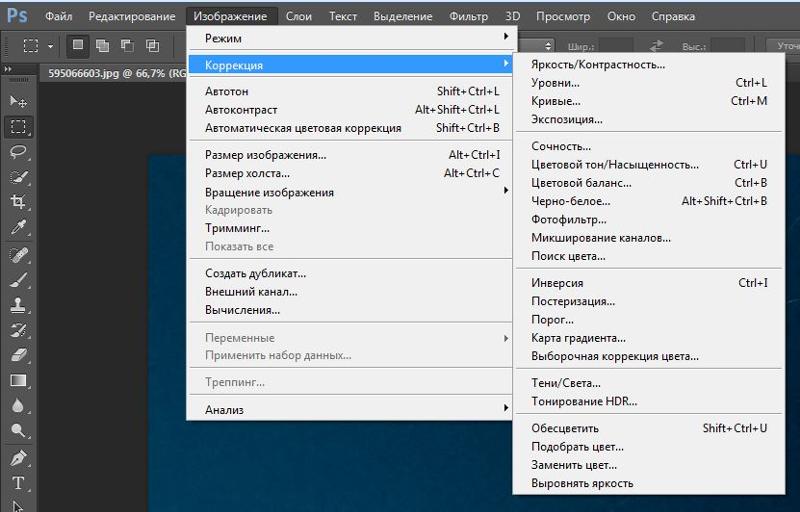Screen dimensions: 800x512
Task: Choose Уровни adjustment
Action: [x=649, y=83]
